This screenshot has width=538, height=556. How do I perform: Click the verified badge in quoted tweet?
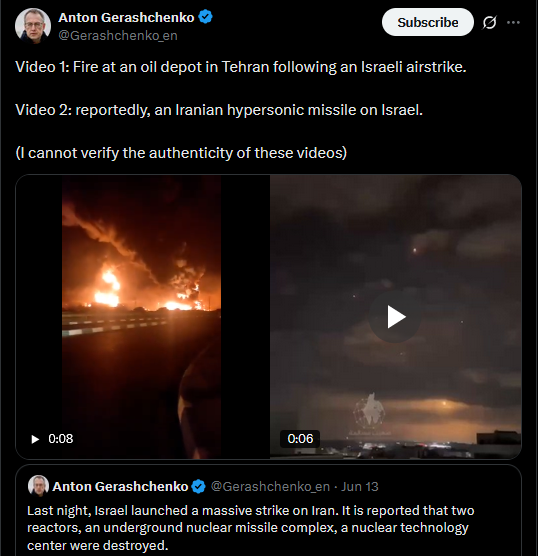click(x=198, y=486)
